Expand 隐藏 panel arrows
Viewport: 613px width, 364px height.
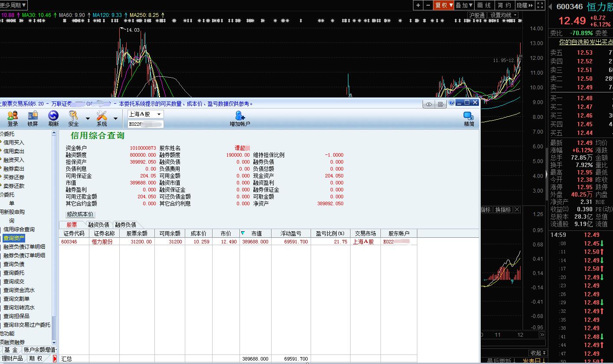524,5
